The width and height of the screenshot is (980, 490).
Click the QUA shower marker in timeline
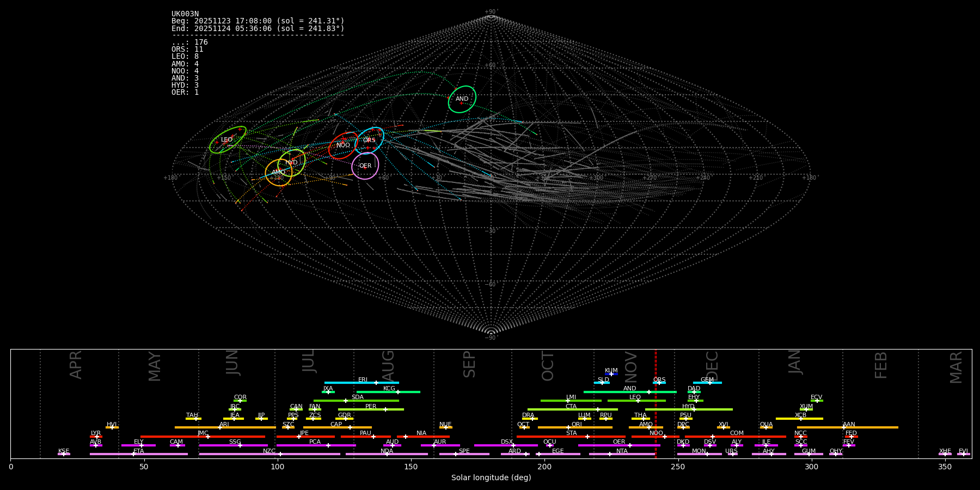click(766, 427)
